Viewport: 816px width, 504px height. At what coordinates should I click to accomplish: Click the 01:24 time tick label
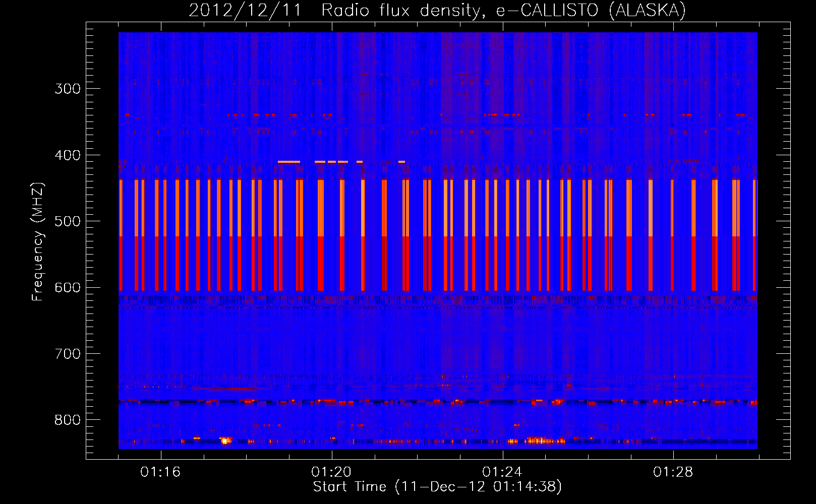coord(502,472)
